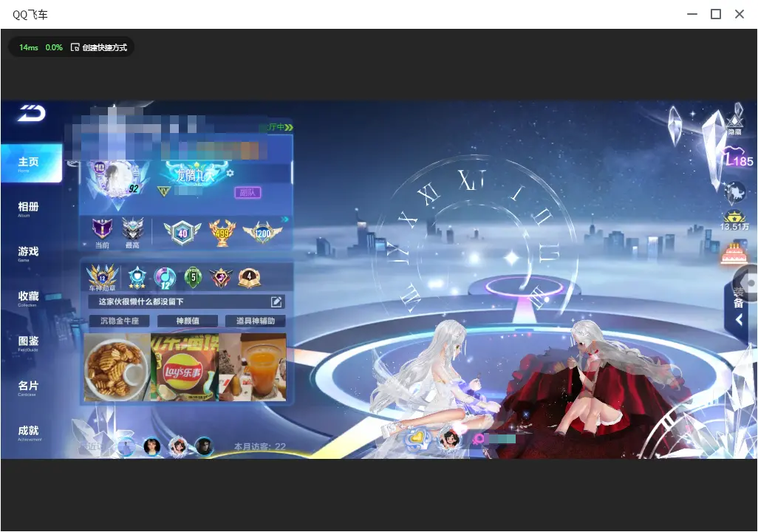Click the back logo icon above 主页
Viewport: 758px width, 532px height.
click(x=32, y=113)
